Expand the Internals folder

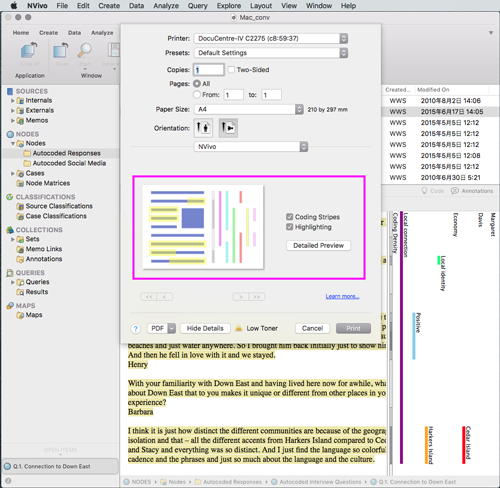(13, 100)
